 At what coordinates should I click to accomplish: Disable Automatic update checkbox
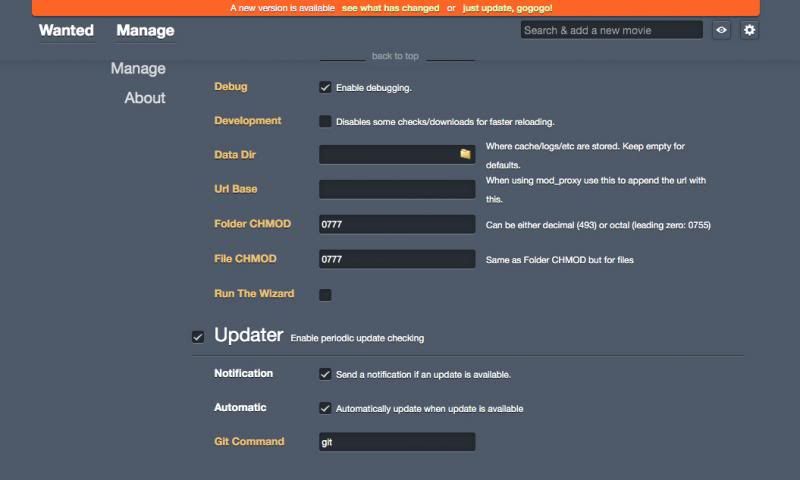pos(325,408)
